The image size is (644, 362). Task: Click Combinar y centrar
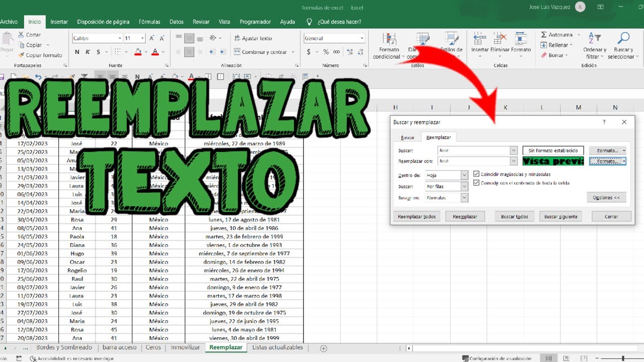(265, 52)
